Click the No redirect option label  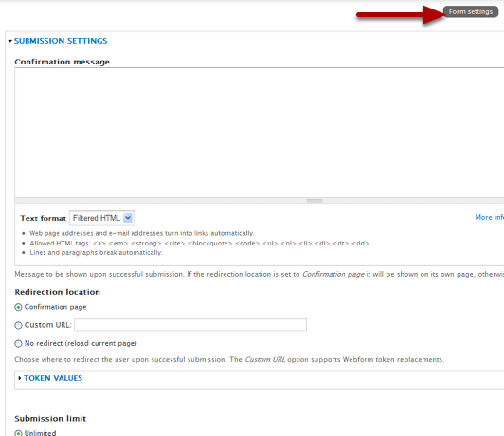coord(81,343)
